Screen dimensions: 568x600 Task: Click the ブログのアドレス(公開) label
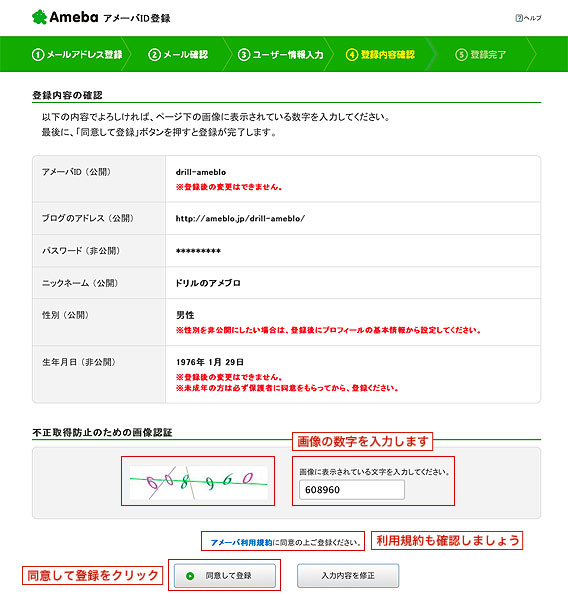pos(88,218)
